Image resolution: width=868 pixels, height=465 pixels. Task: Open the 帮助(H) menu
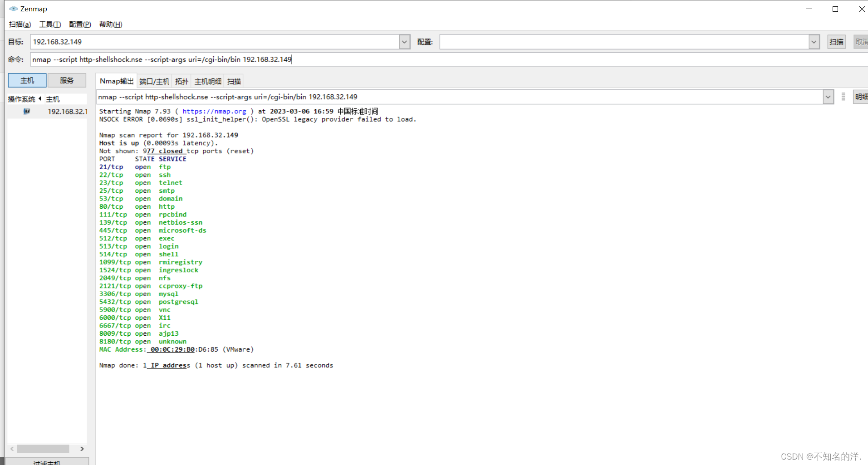click(x=111, y=24)
